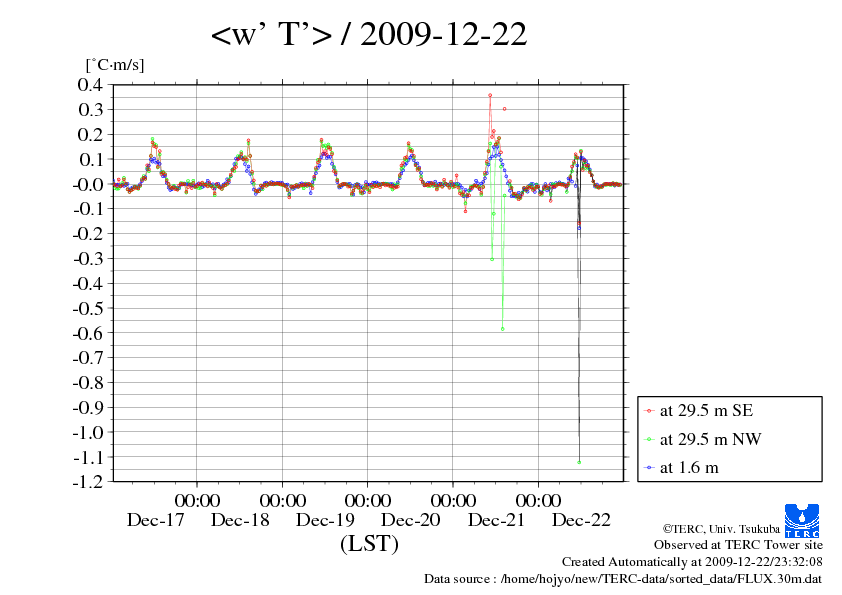
Task: Click the '©TERC, Univ. Tsukuba' credit
Action: (x=721, y=529)
